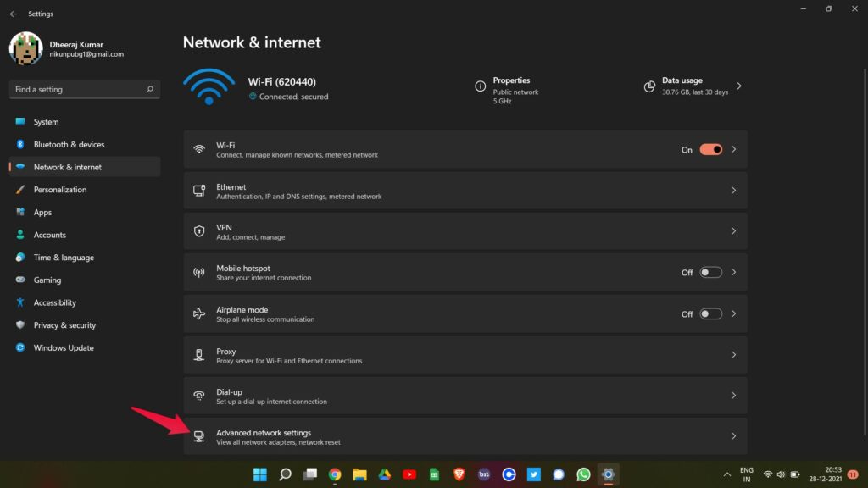Open Google Drive from the taskbar
Image resolution: width=868 pixels, height=488 pixels.
tap(386, 474)
